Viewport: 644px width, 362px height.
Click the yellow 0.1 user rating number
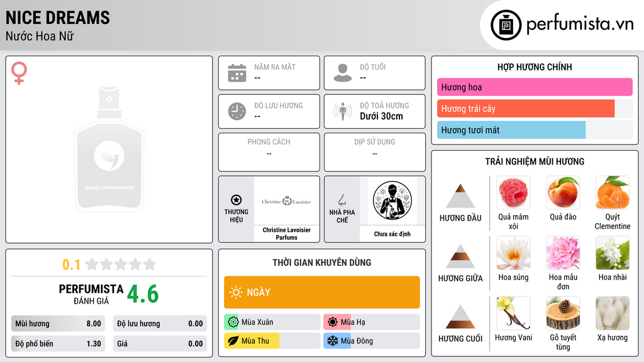(x=72, y=265)
